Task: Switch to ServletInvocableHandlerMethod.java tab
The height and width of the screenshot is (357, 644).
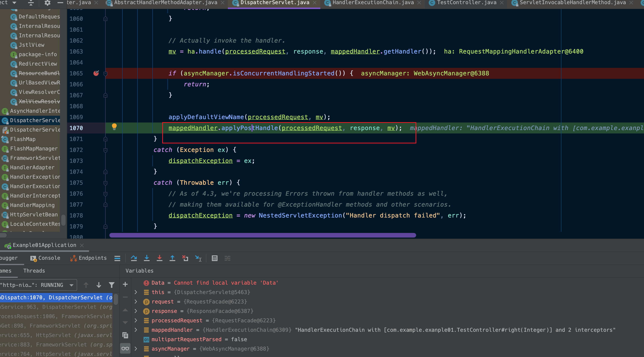Action: coord(573,3)
